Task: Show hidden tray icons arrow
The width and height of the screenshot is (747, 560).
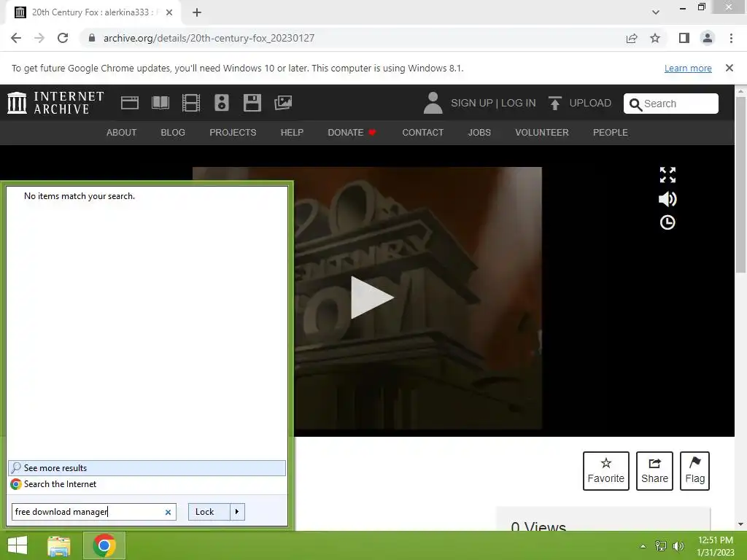Action: point(643,546)
